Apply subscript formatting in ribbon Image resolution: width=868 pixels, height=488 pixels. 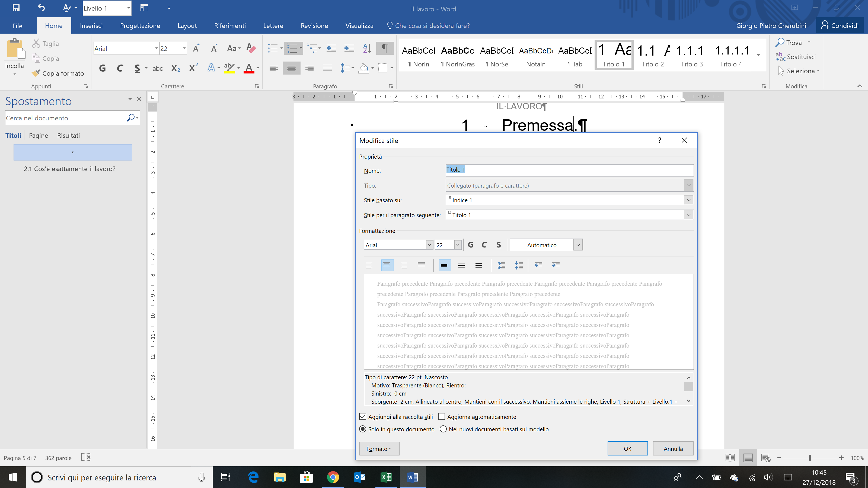[x=175, y=68]
